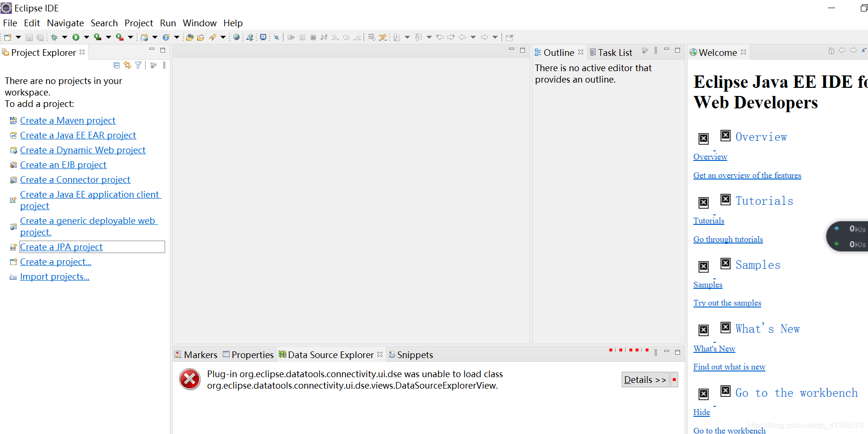Click the Open Type folder icon
Viewport: 868px width, 434px height.
coord(189,37)
